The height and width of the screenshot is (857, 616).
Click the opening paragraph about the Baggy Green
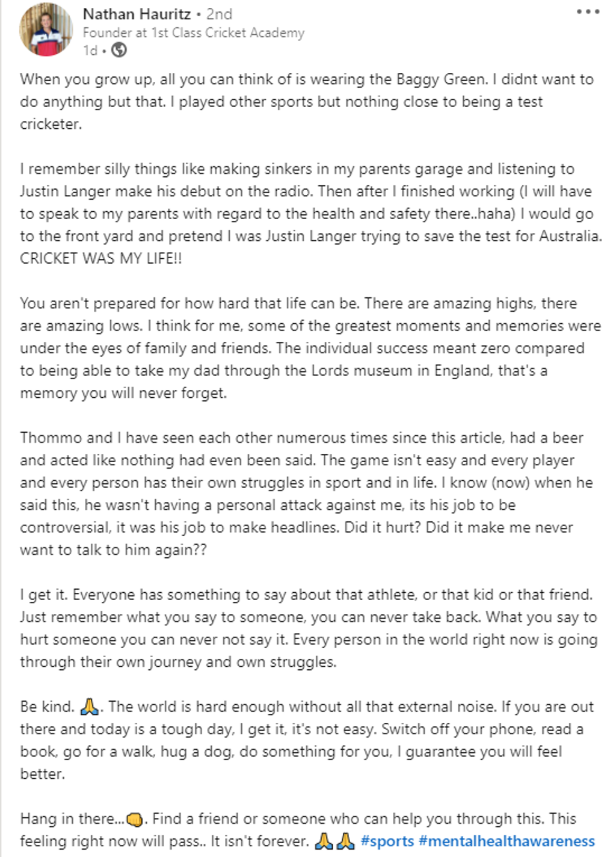(x=307, y=101)
